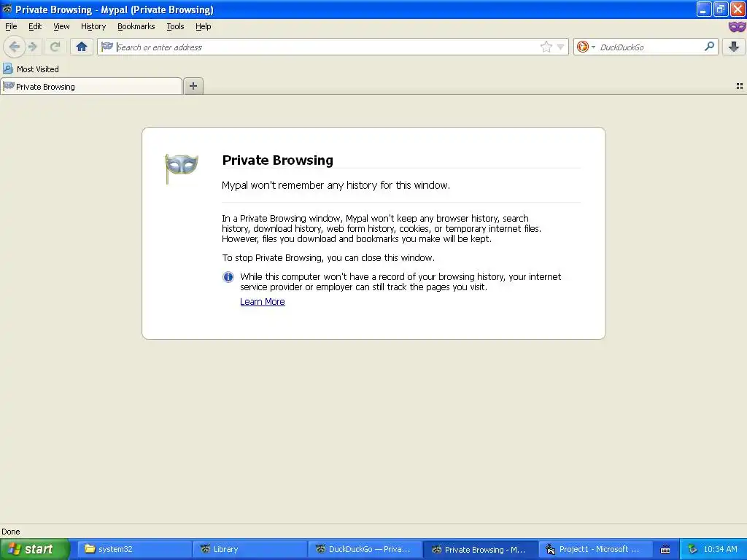Click the address bar identity icon
The image size is (747, 560).
pyautogui.click(x=107, y=47)
